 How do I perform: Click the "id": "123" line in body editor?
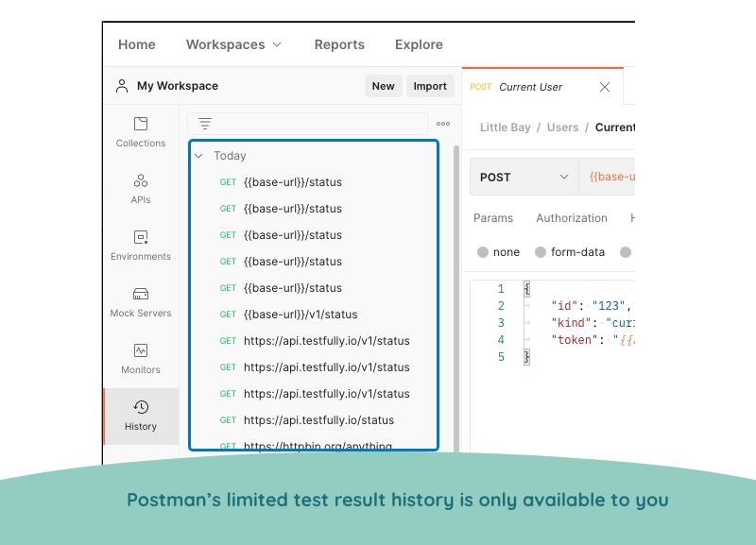592,305
